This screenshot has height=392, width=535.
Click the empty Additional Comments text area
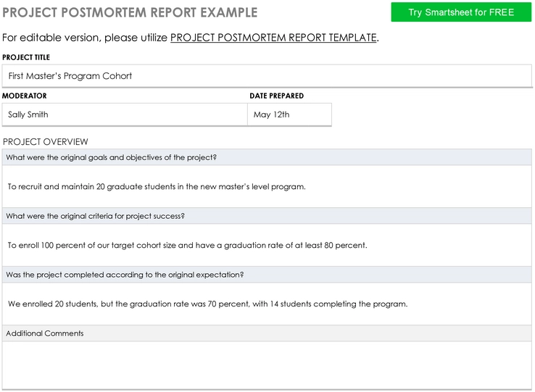point(267,365)
